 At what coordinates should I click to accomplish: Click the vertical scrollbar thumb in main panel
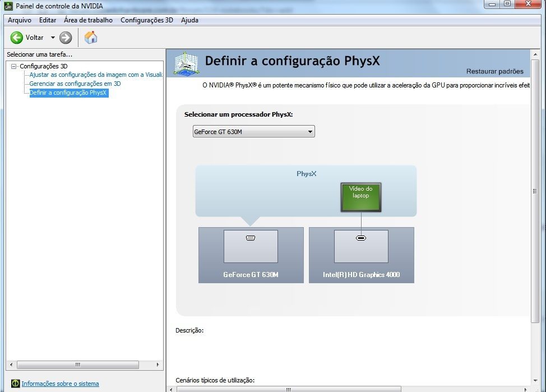(x=535, y=191)
